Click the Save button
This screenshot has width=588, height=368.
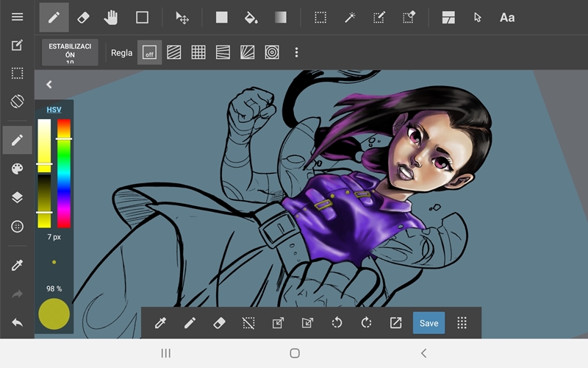click(429, 323)
